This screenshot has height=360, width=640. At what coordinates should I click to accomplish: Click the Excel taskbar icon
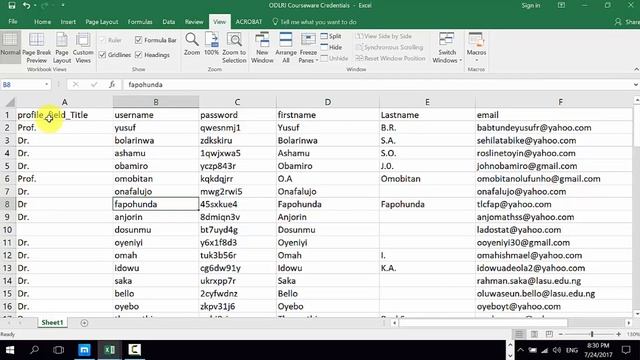[109, 350]
